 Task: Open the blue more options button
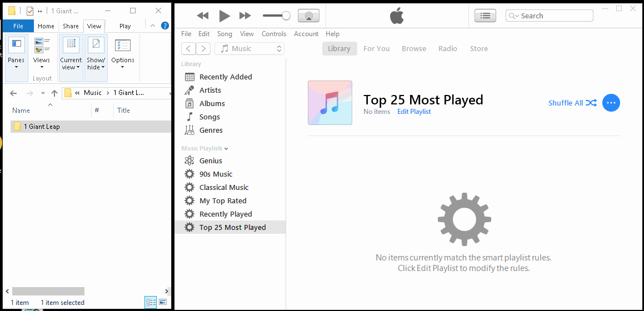(x=611, y=103)
